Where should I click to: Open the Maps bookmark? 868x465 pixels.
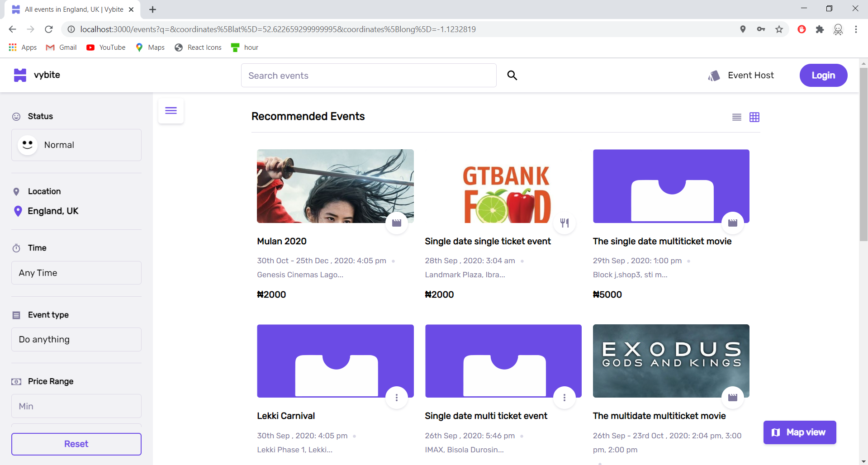click(x=150, y=47)
